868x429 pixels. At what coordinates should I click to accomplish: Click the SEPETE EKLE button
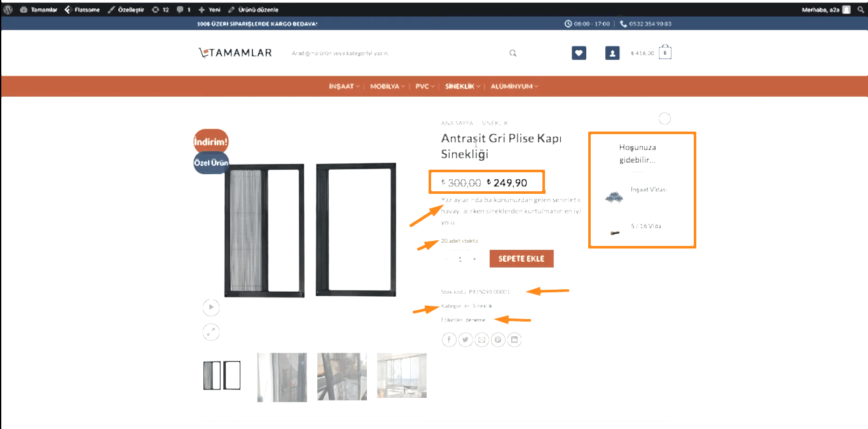click(x=521, y=259)
